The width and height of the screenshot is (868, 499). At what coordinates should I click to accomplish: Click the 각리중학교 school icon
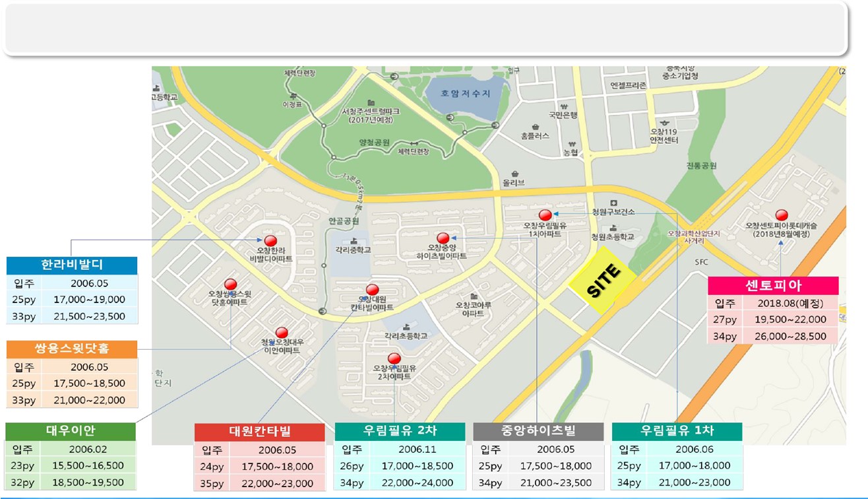point(354,240)
